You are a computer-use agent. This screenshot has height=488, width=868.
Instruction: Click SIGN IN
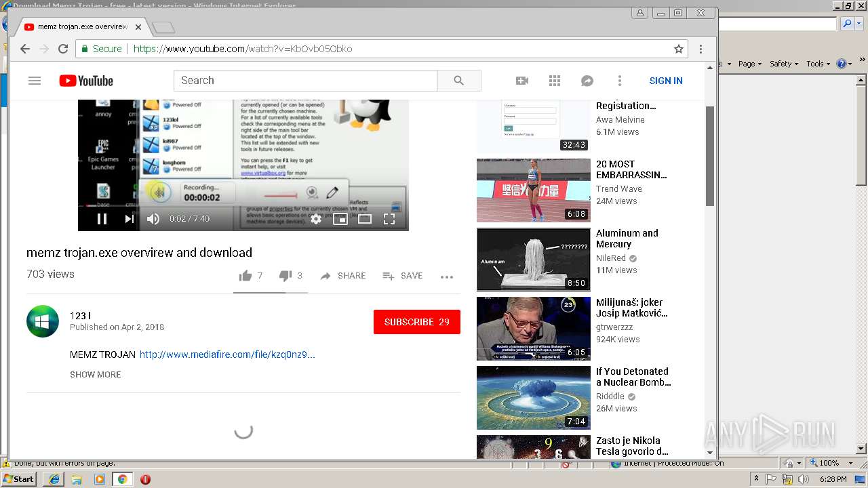coord(666,81)
